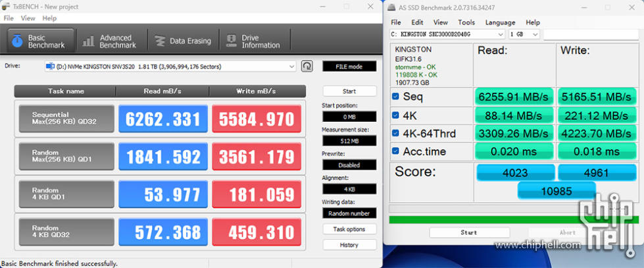This screenshot has width=644, height=268.
Task: Expand the TxBENCH drive selection dropdown
Action: [291, 67]
